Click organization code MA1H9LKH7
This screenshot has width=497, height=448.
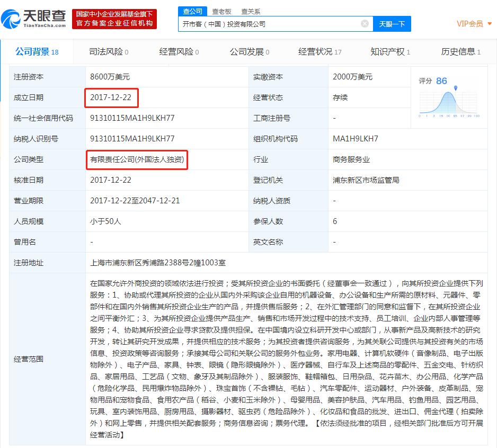[x=356, y=138]
